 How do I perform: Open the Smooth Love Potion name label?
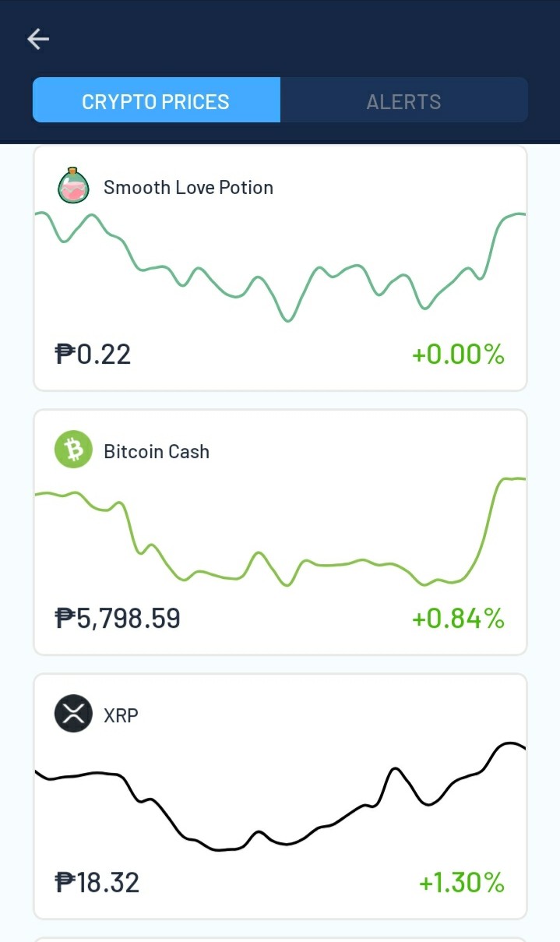[x=188, y=188]
